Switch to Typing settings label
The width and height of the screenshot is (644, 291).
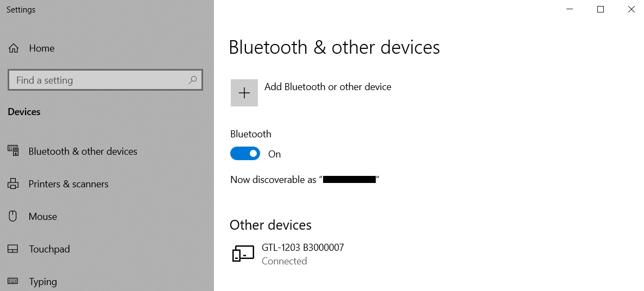point(43,282)
